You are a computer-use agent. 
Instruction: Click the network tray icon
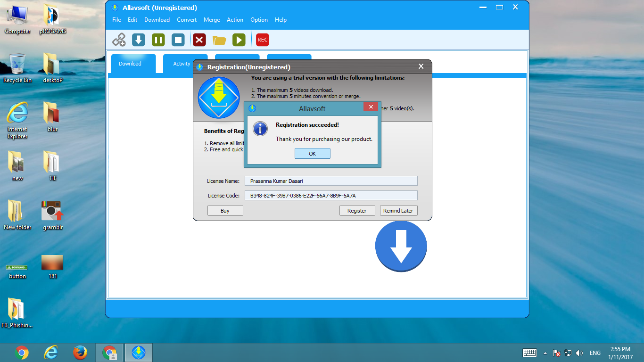[x=569, y=353]
